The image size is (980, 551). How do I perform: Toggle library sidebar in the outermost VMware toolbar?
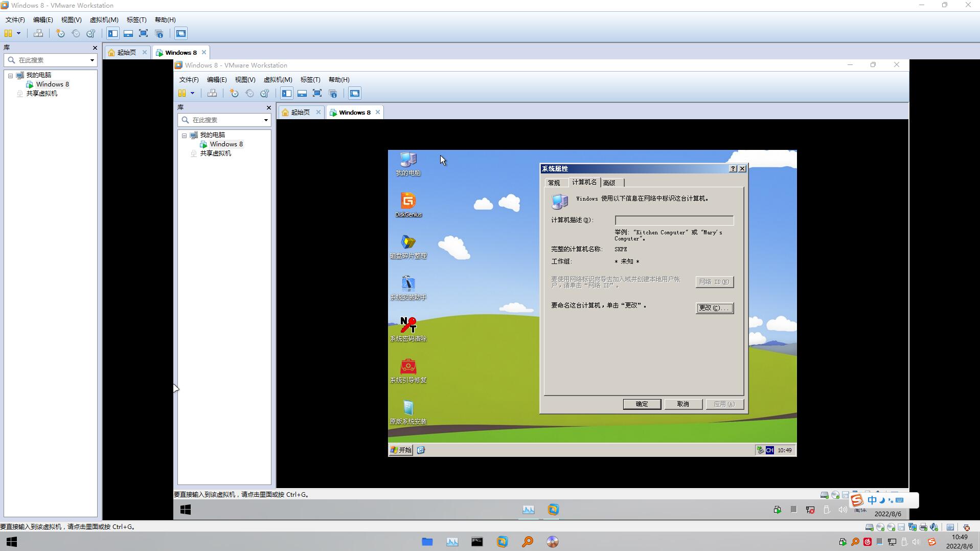tap(113, 34)
